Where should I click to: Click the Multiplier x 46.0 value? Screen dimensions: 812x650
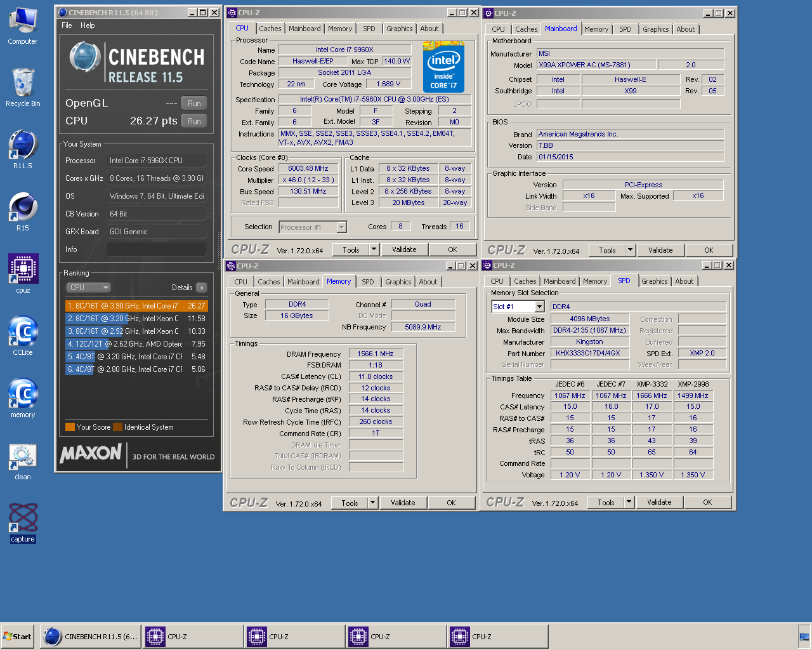308,180
